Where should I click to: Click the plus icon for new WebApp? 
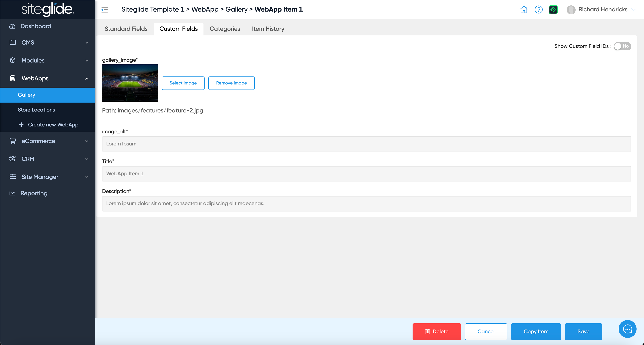pyautogui.click(x=21, y=125)
